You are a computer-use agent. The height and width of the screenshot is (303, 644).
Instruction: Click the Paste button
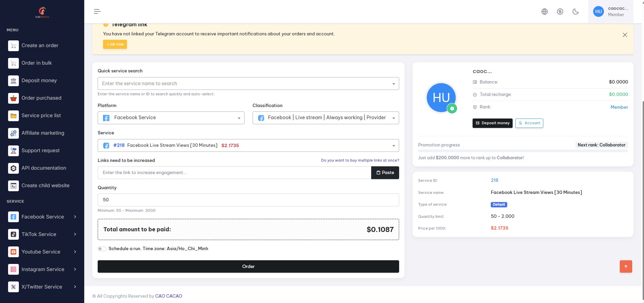[385, 173]
